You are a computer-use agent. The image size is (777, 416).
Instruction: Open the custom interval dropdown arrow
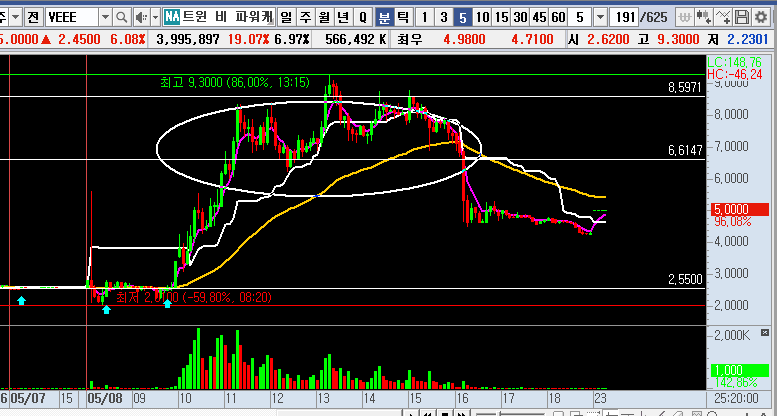point(600,18)
